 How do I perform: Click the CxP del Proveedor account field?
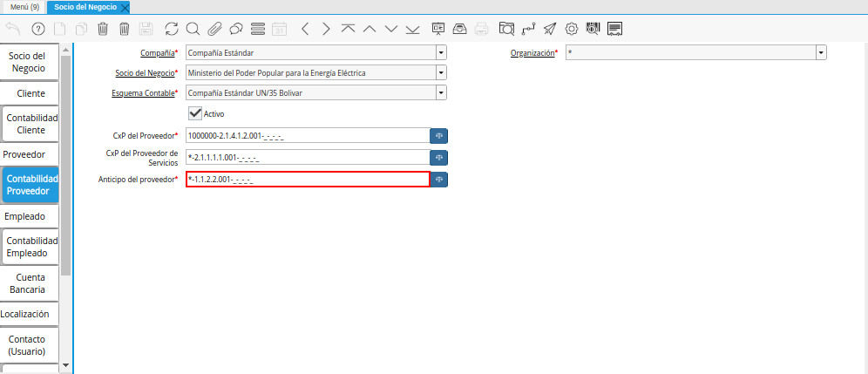(308, 136)
